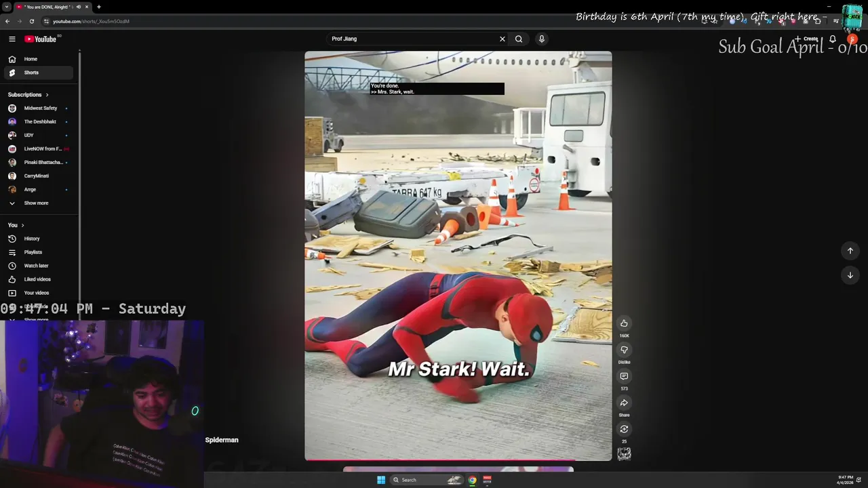Click the Playlists icon
Image resolution: width=868 pixels, height=488 pixels.
click(x=12, y=252)
